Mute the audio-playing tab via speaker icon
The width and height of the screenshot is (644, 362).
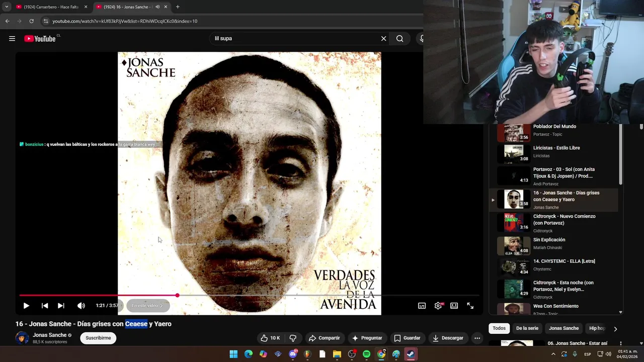tap(157, 7)
